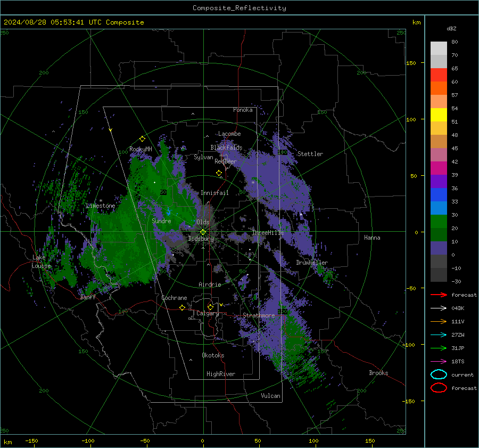The width and height of the screenshot is (479, 448).
Task: Click the '2024/08/28 05:53:41 UTC Composite' timestamp
Action: (73, 22)
